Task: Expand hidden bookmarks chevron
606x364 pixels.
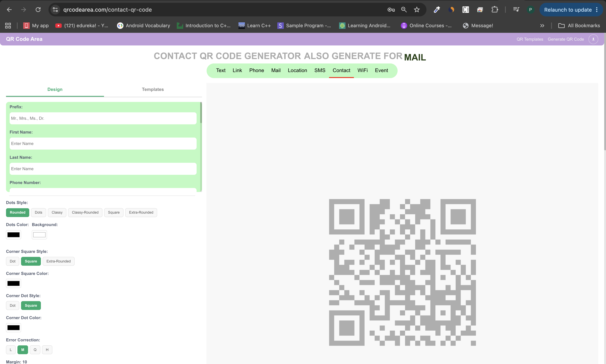Action: point(542,25)
